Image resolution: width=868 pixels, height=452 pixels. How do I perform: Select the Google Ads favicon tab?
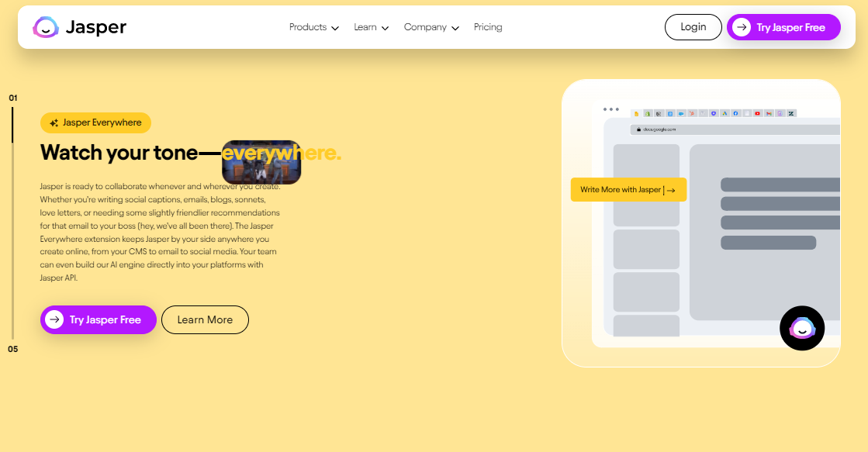(x=724, y=113)
